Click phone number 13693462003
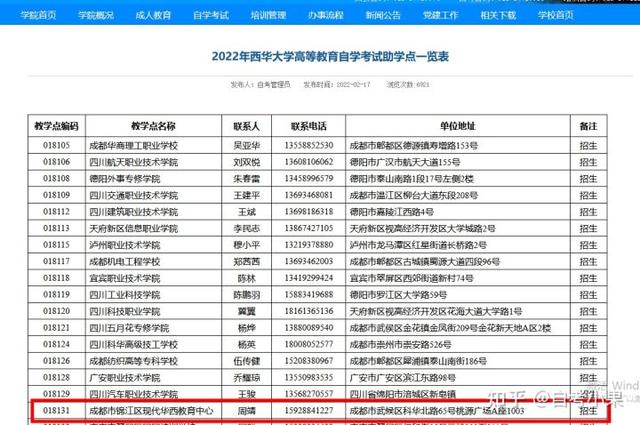 pyautogui.click(x=309, y=261)
